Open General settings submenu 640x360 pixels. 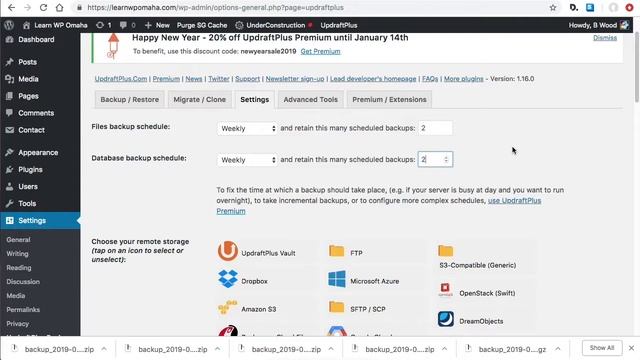(18, 240)
